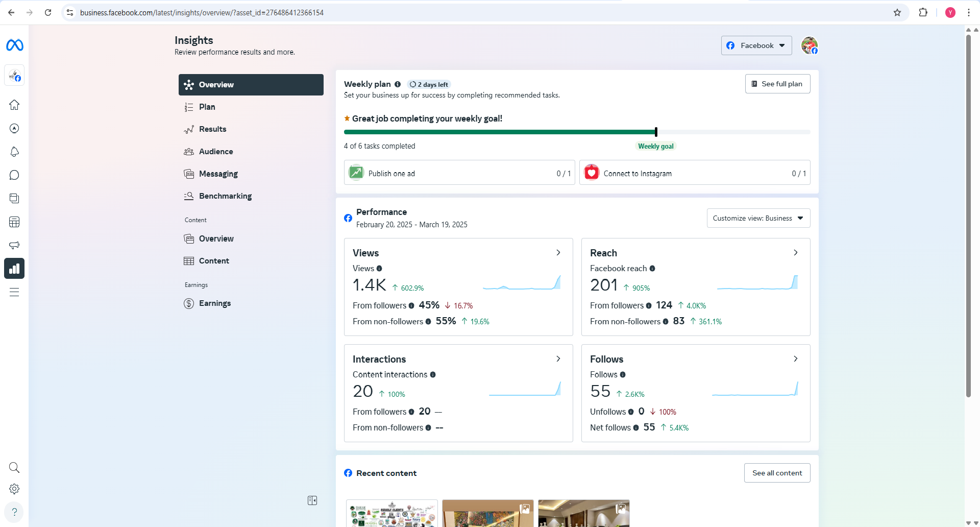This screenshot has width=980, height=527.
Task: Click the collapse navigation panel icon
Action: pos(312,500)
